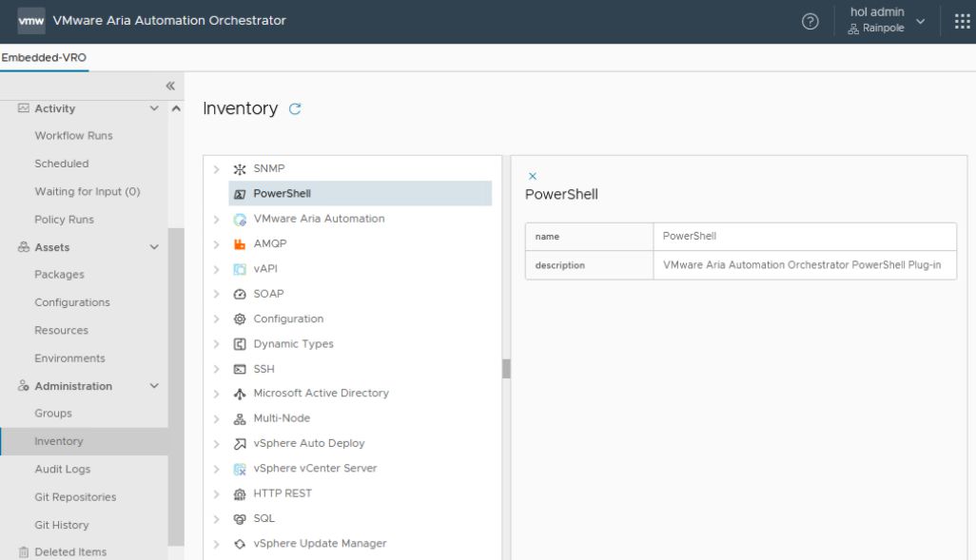This screenshot has height=560, width=976.
Task: Click the sidebar scroll-up arrow
Action: (x=176, y=108)
